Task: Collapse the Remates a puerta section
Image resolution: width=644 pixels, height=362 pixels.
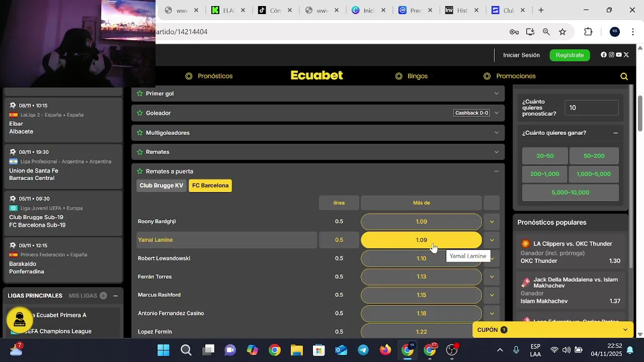Action: click(497, 171)
